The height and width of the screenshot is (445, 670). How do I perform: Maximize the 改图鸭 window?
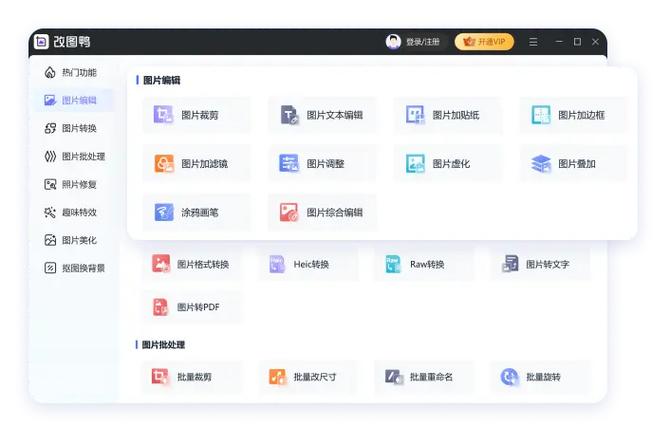577,41
